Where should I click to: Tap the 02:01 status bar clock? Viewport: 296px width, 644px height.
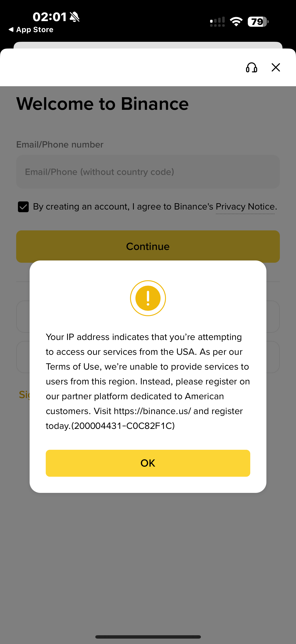tap(50, 17)
